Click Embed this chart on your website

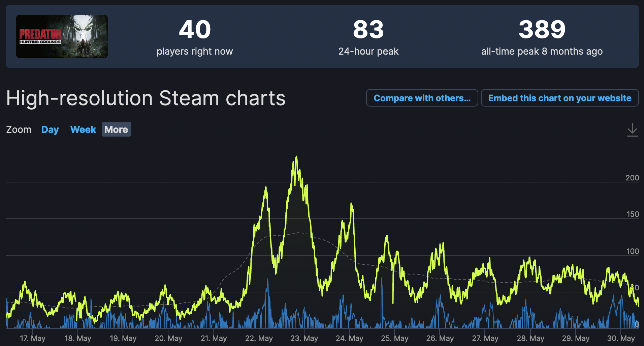coord(560,98)
